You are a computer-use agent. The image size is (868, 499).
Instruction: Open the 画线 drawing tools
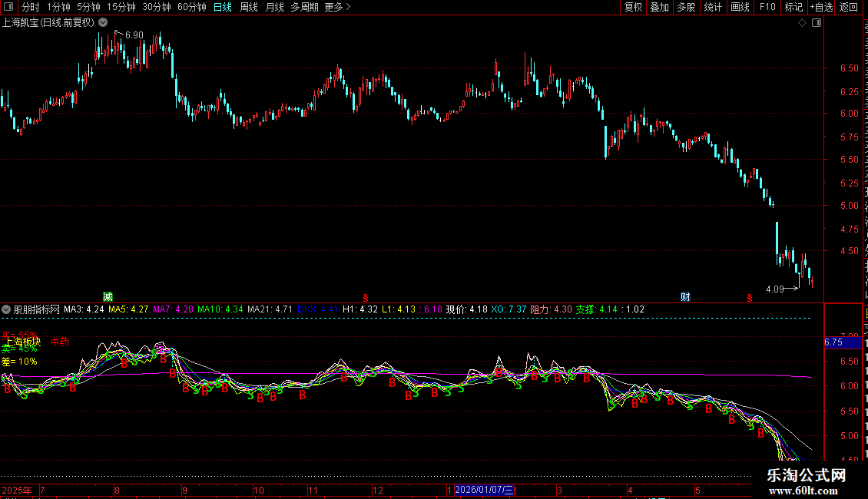click(740, 7)
